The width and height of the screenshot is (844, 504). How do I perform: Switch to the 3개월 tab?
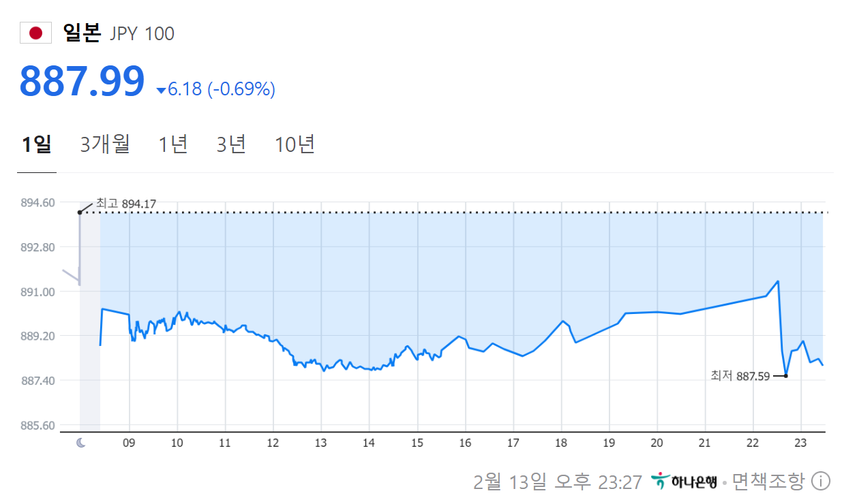[105, 144]
